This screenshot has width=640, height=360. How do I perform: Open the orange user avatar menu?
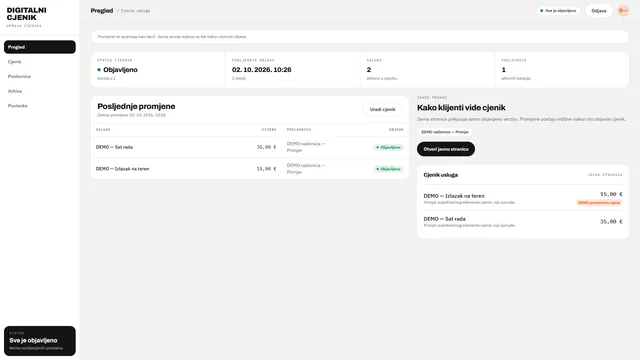623,11
